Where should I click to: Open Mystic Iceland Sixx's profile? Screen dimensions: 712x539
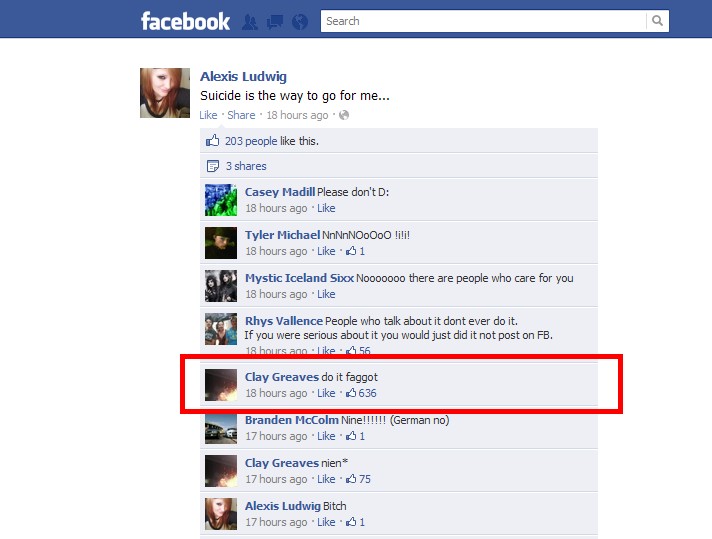point(299,278)
